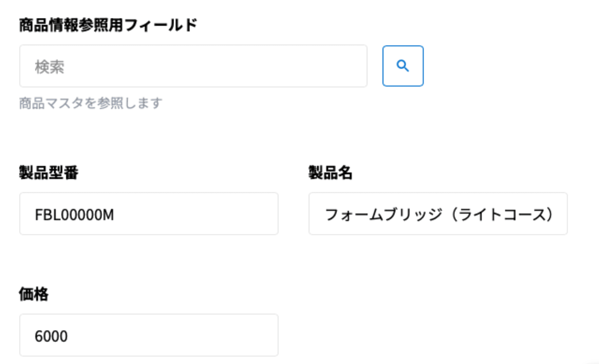
Task: Click the magnifying glass search button
Action: pos(403,66)
